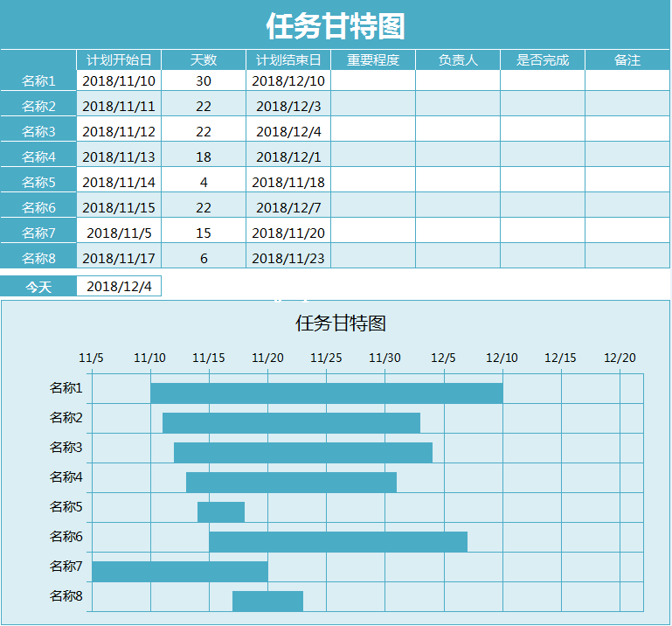Image resolution: width=672 pixels, height=626 pixels.
Task: Select the 名称1 bar in the Gantt chart
Action: pyautogui.click(x=326, y=393)
